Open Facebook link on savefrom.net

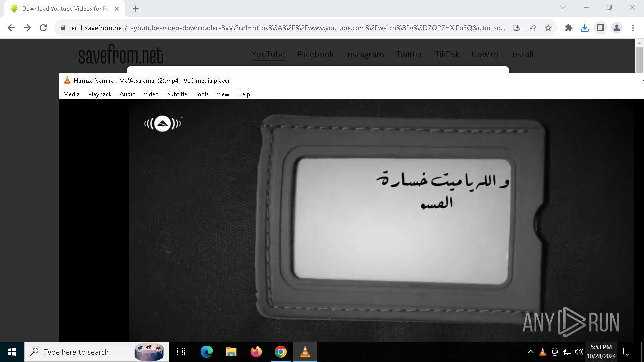coord(315,54)
